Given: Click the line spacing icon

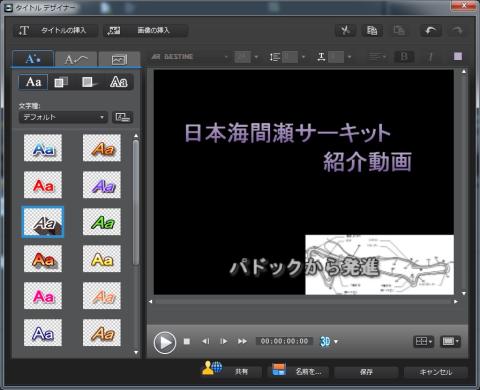Looking at the screenshot, I should (x=274, y=57).
